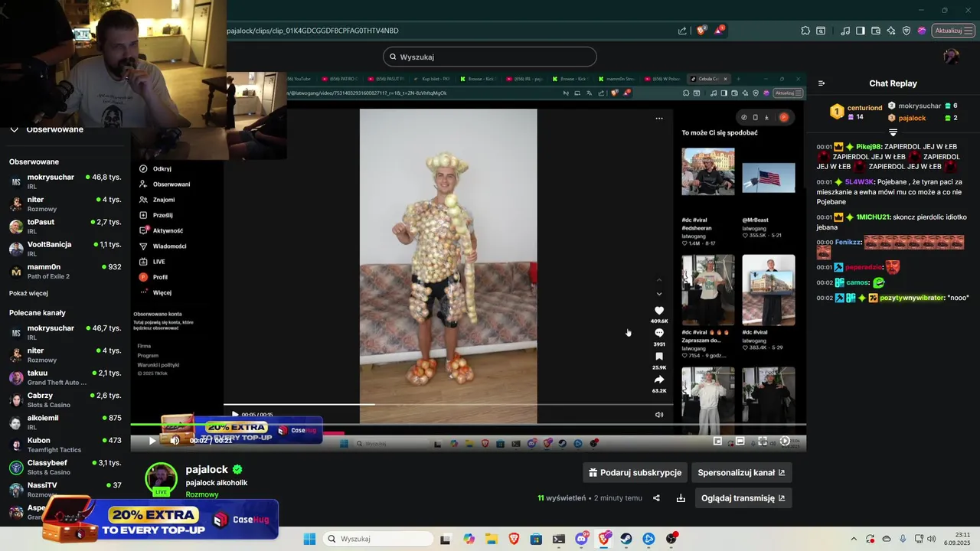Open Task View on taskbar
The width and height of the screenshot is (980, 551).
pos(446,539)
